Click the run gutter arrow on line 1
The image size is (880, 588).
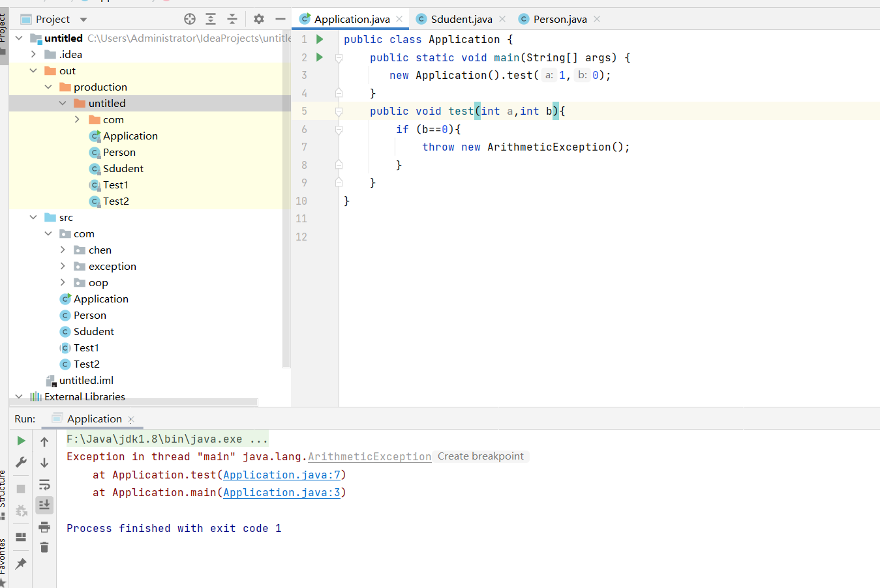click(320, 39)
